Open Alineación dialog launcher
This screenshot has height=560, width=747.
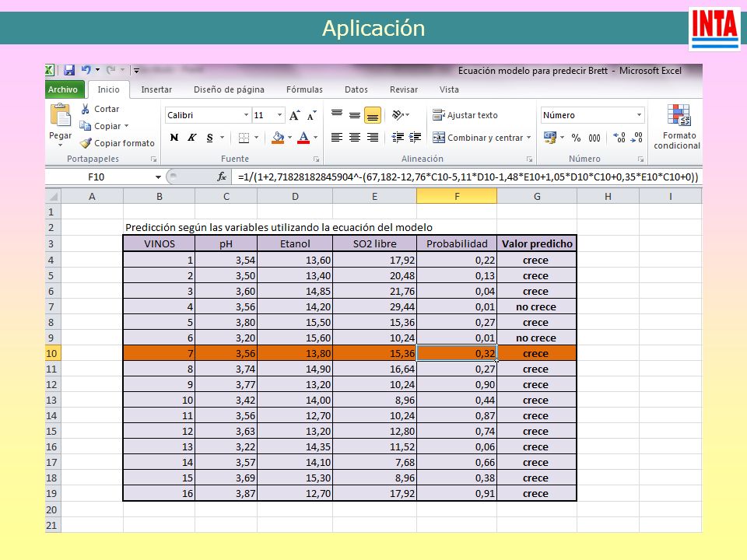click(x=529, y=159)
